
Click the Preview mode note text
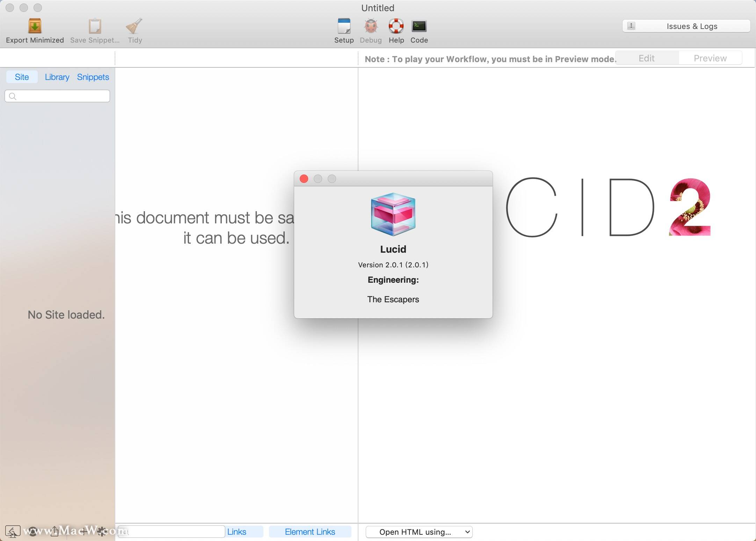coord(490,59)
